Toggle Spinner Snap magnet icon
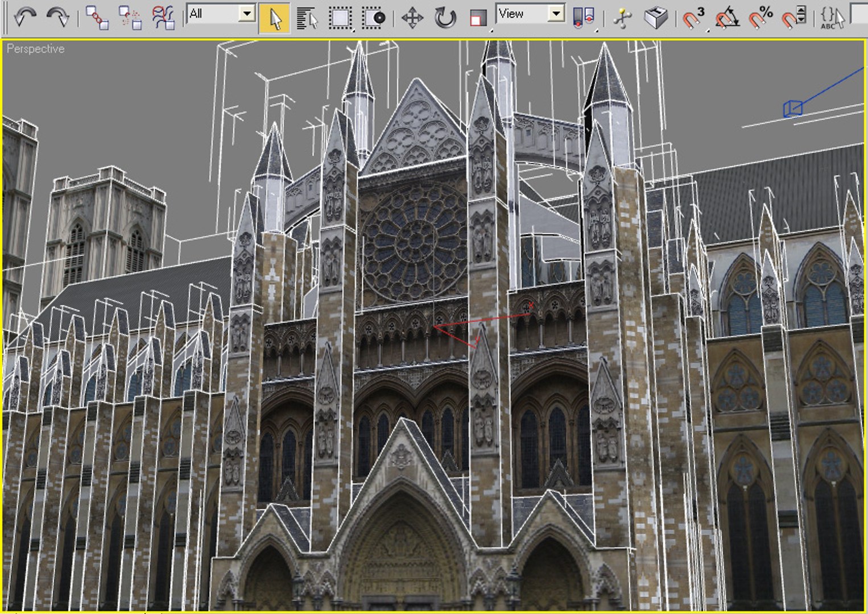This screenshot has width=868, height=614. click(793, 18)
